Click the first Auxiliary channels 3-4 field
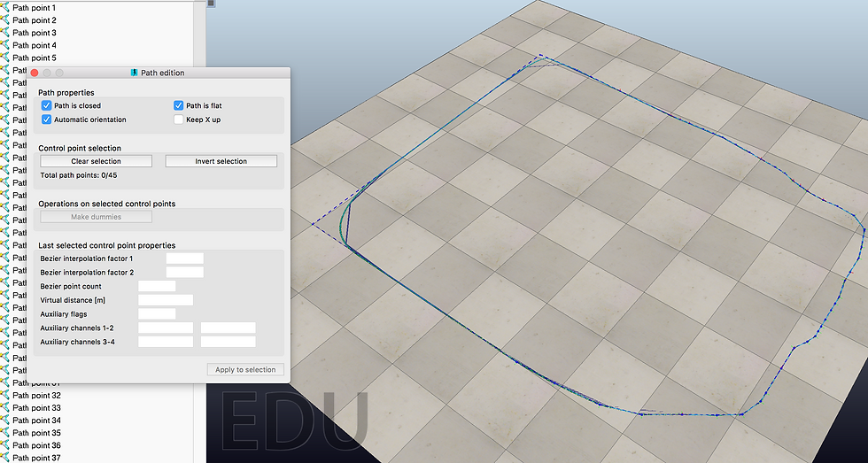The height and width of the screenshot is (463, 868). click(x=166, y=342)
